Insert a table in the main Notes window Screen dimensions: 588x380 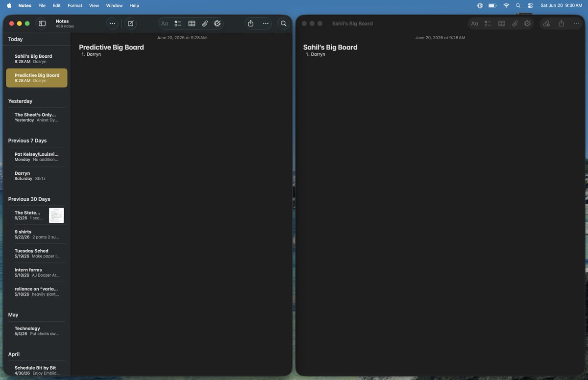tap(192, 24)
